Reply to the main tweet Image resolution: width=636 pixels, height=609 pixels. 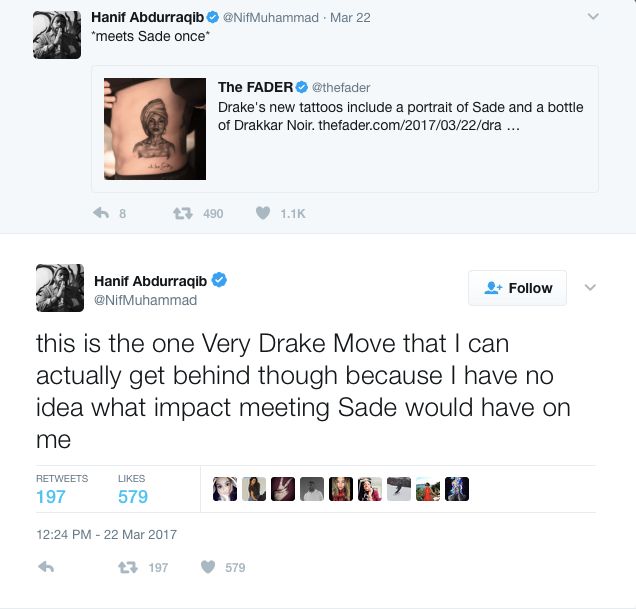(45, 567)
